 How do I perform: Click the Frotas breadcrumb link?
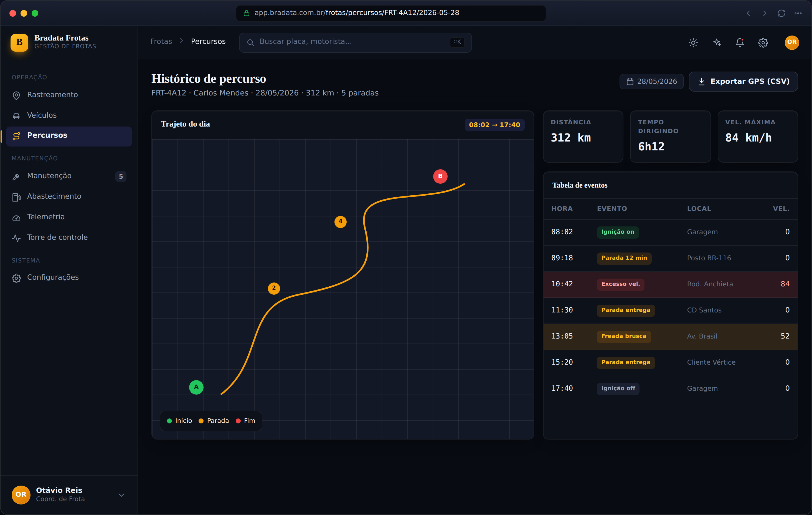(161, 42)
